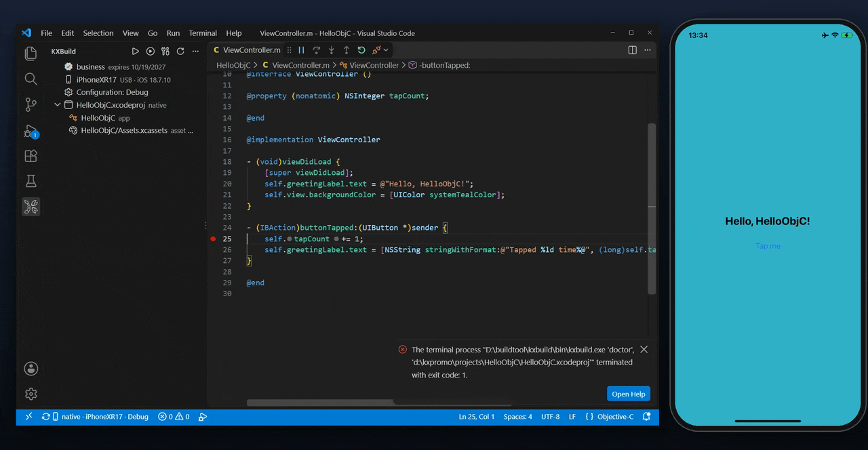Open errors and warnings count in status bar
The image size is (868, 450).
(x=174, y=417)
